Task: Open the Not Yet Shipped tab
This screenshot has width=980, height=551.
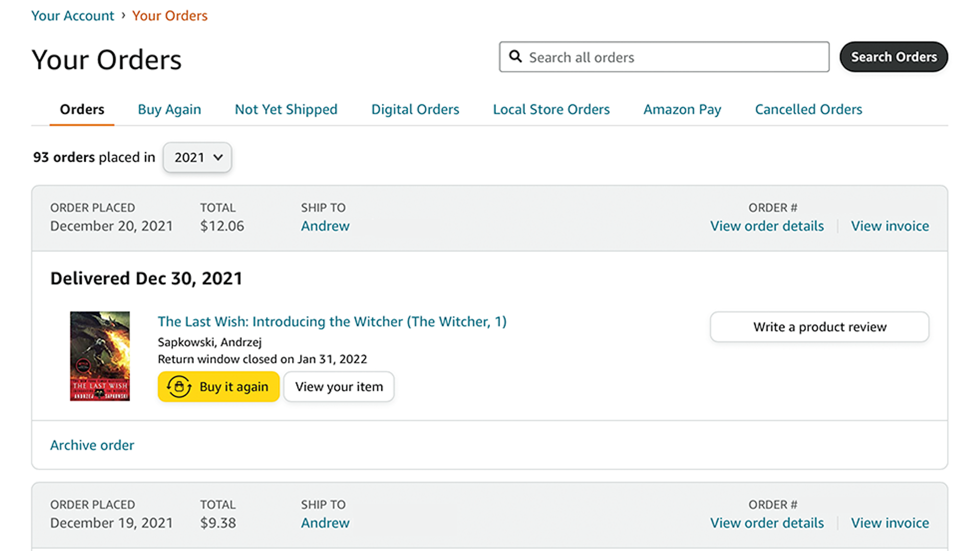Action: pos(286,109)
